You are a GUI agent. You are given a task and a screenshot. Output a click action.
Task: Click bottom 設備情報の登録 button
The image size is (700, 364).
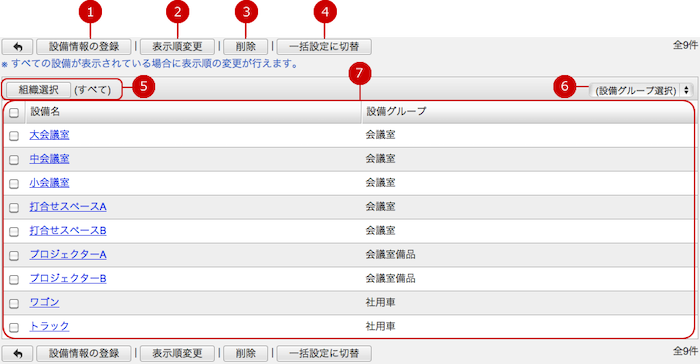tap(84, 353)
